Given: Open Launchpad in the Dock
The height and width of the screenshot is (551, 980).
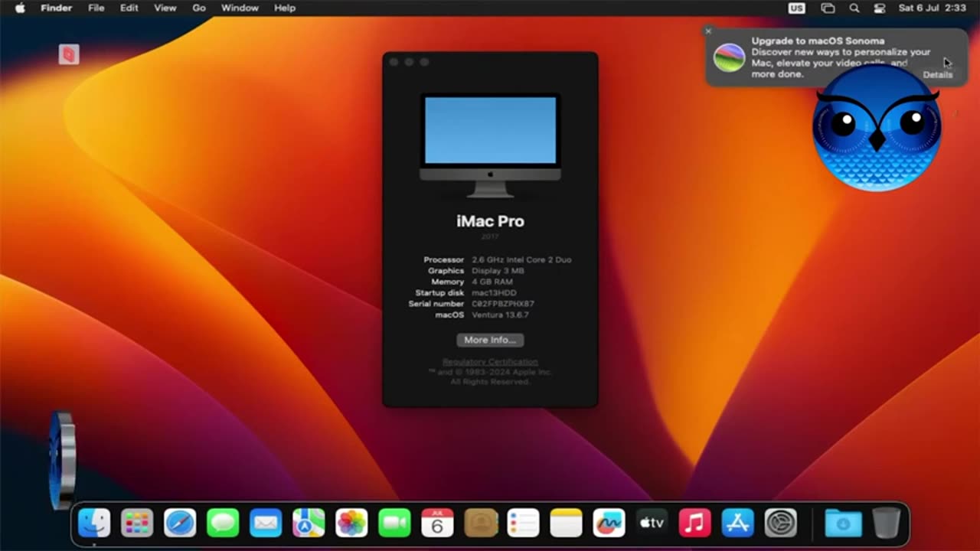Looking at the screenshot, I should tap(137, 523).
